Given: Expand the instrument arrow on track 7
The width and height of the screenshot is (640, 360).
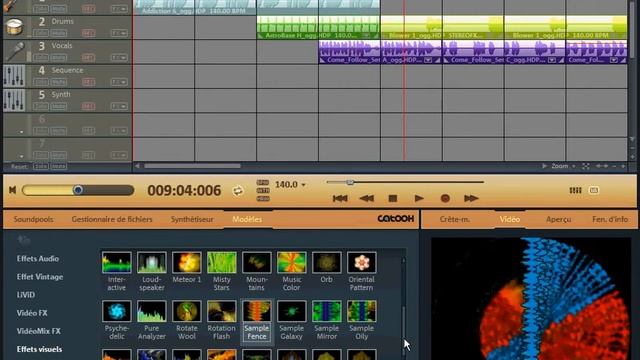Looking at the screenshot, I should click(21, 156).
